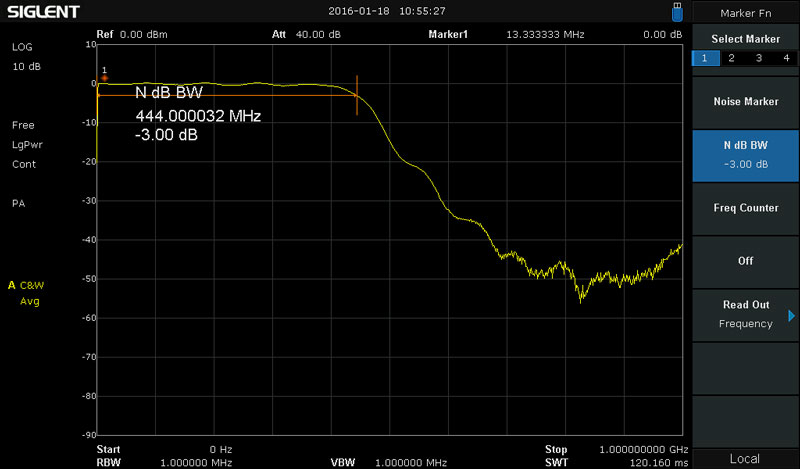Select marker 2 in Select Marker
The width and height of the screenshot is (800, 469).
(x=731, y=59)
